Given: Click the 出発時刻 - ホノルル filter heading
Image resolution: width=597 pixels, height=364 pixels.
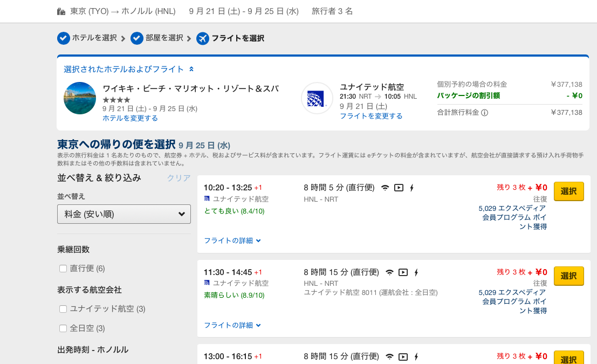Looking at the screenshot, I should coord(93,349).
